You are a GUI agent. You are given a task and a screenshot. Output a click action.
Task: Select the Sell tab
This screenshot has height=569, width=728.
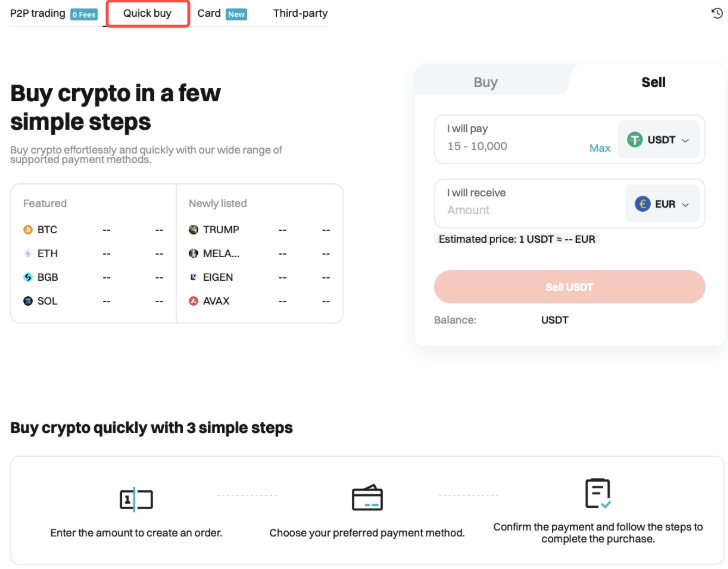click(x=653, y=82)
